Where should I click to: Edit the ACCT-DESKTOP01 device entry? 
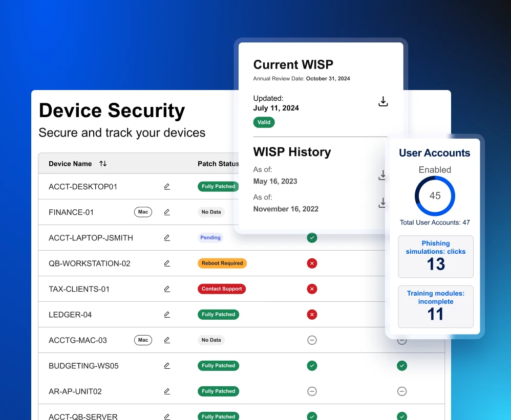coord(166,186)
